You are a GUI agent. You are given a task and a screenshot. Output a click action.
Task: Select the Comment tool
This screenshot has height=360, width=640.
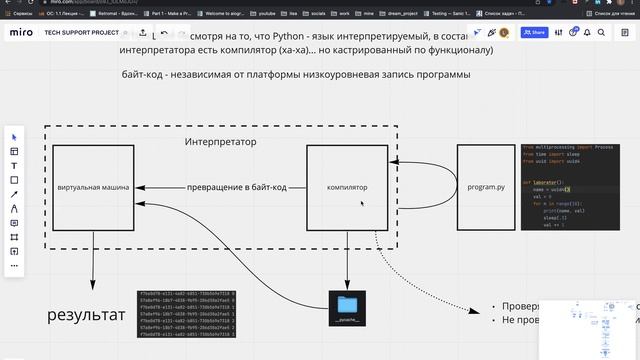[x=14, y=223]
